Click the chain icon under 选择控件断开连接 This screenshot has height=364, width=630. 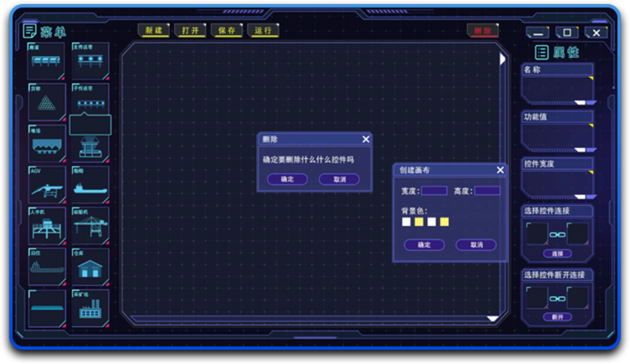(557, 298)
